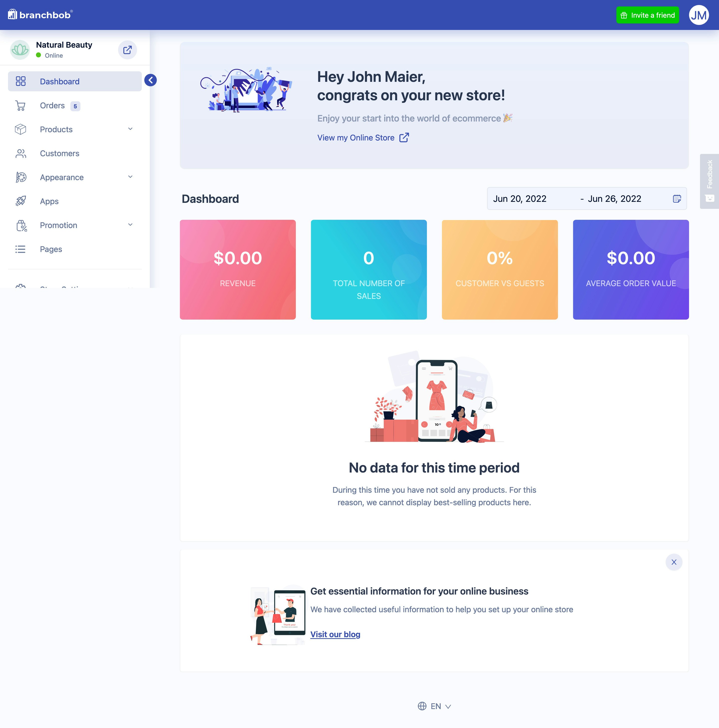The image size is (719, 728).
Task: Click the Customers people icon
Action: pyautogui.click(x=20, y=153)
